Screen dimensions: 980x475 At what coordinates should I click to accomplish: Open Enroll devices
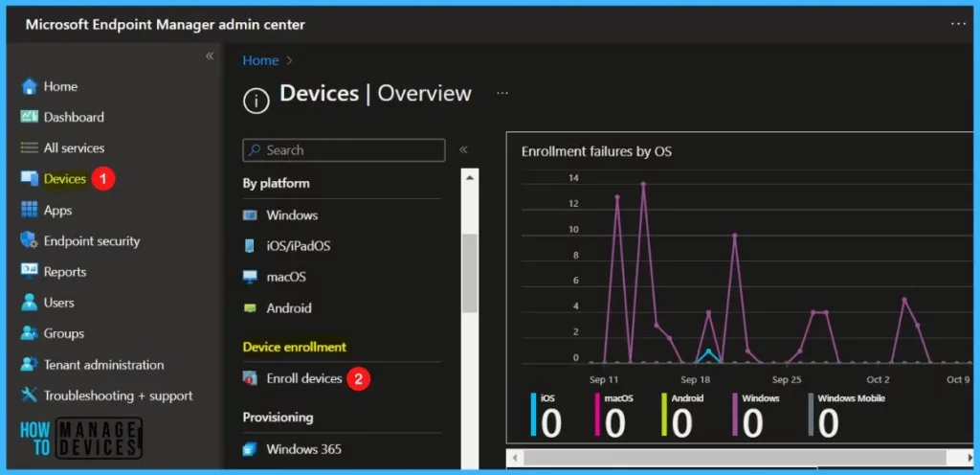pos(304,378)
